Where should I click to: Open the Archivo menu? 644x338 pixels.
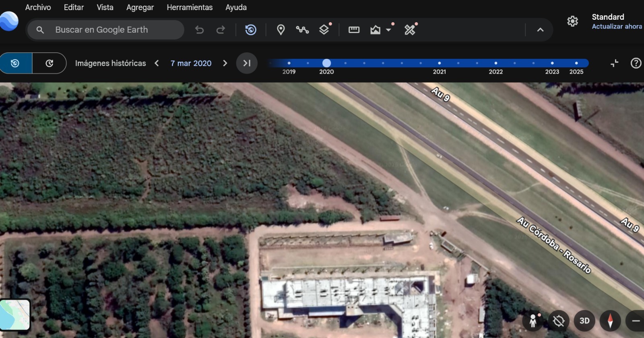[38, 7]
